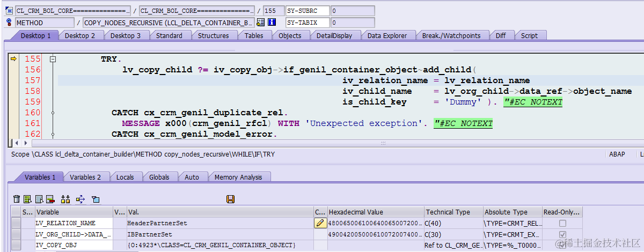Image resolution: width=644 pixels, height=252 pixels.
Task: Click the ABAP language indicator in status bar
Action: coord(617,154)
